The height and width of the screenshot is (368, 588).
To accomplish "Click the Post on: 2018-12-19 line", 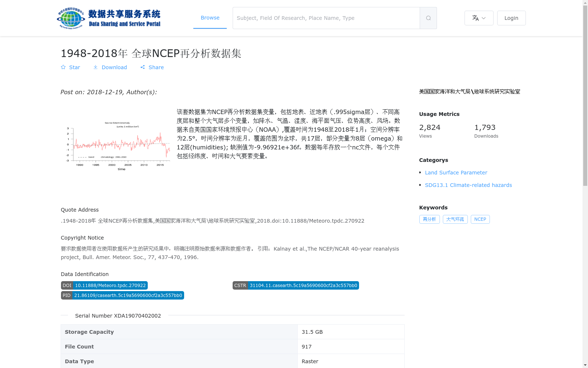I will pos(109,92).
